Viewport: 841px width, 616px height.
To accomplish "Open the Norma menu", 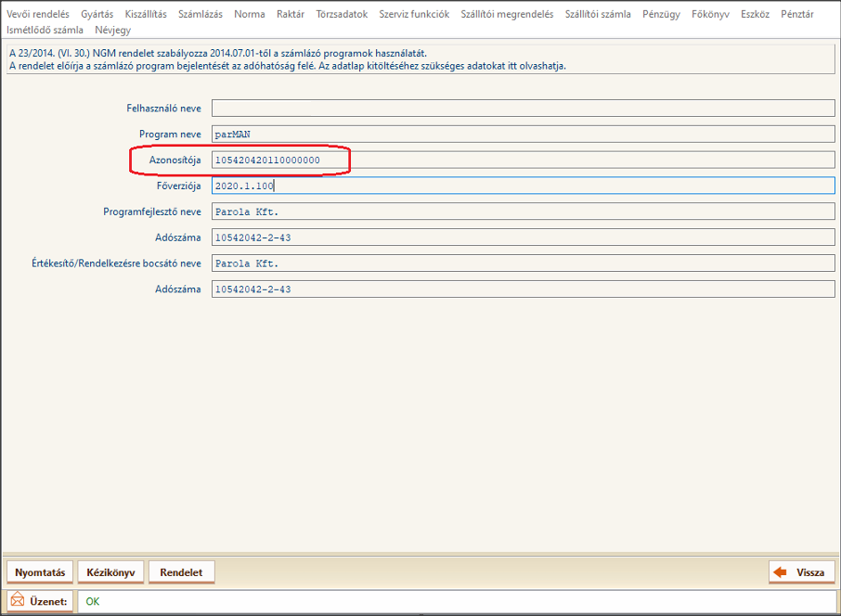I will (250, 15).
